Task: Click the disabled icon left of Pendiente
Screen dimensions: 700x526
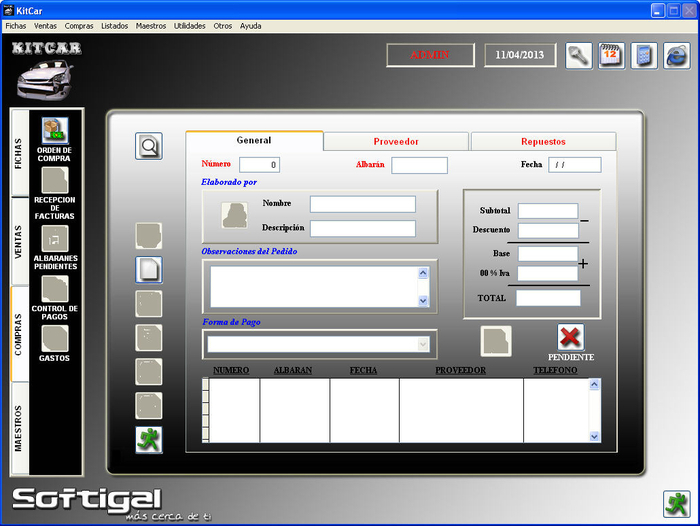Action: (496, 341)
